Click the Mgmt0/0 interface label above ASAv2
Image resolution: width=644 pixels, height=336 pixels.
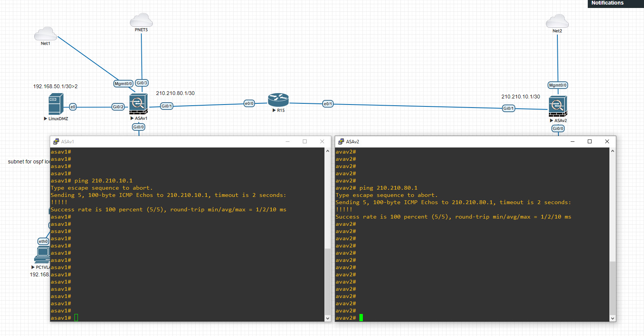(x=558, y=85)
